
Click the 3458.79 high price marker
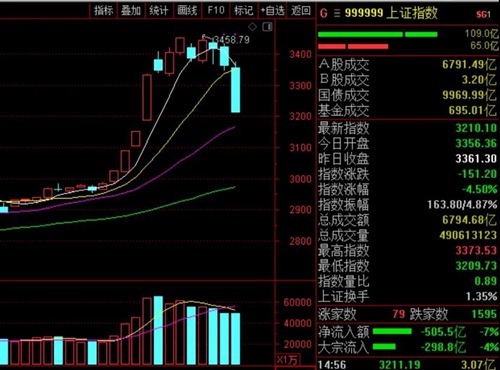coord(231,40)
